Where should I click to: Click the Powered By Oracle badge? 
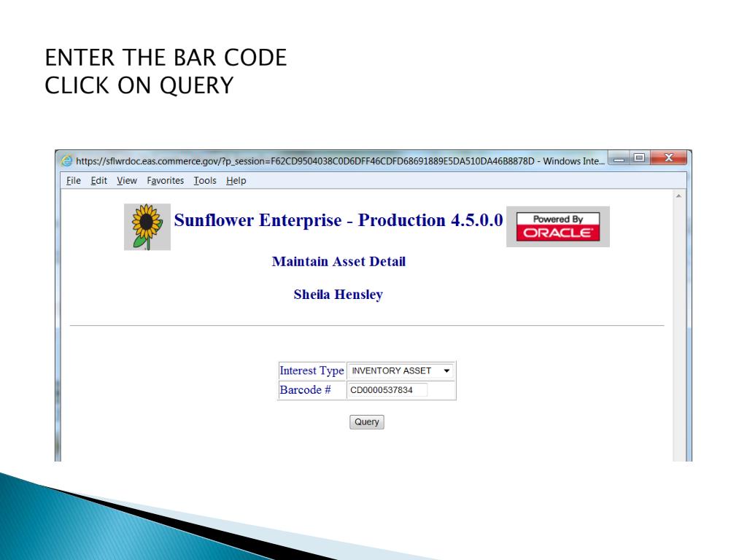tap(558, 227)
